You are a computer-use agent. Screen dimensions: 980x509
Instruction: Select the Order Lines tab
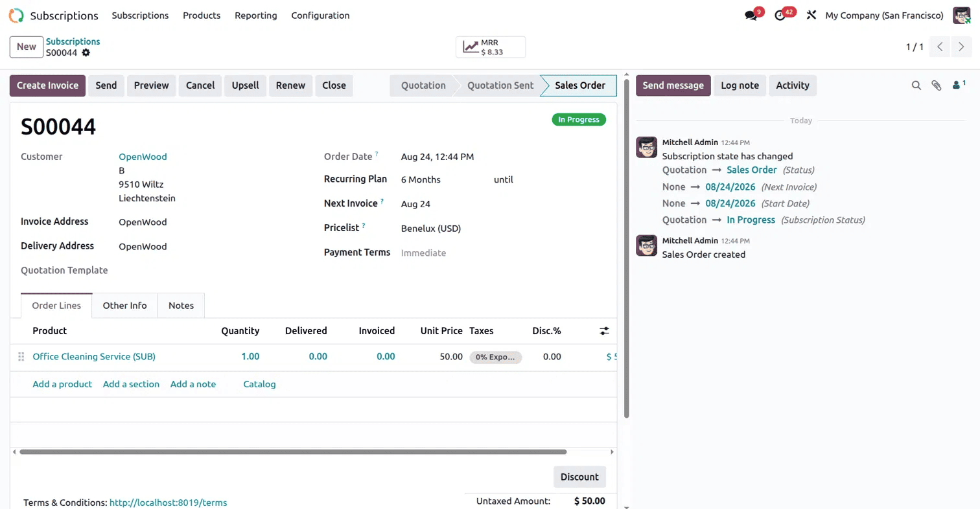point(56,306)
